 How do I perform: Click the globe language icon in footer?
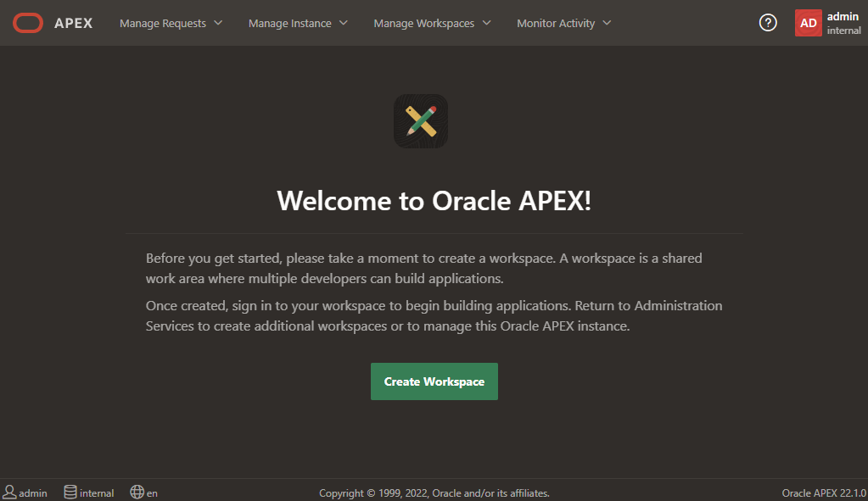(137, 493)
